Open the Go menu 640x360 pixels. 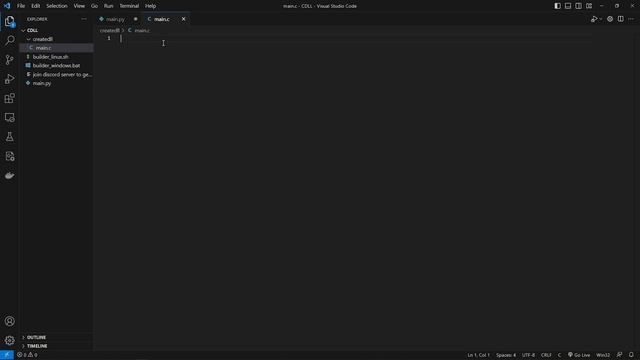point(94,6)
